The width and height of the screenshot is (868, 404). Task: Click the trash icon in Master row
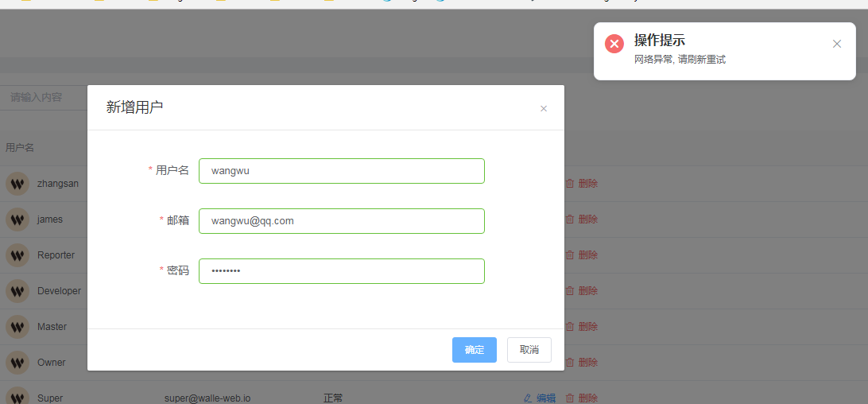[x=570, y=326]
